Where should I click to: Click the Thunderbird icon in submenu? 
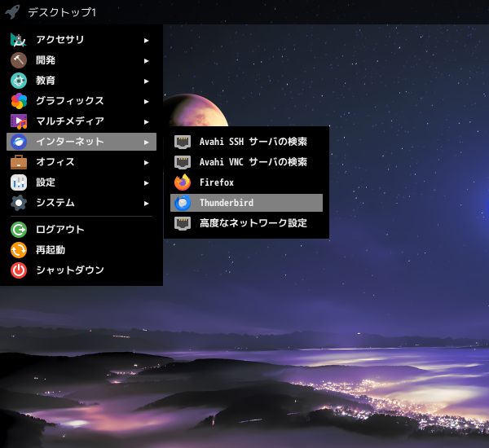183,203
